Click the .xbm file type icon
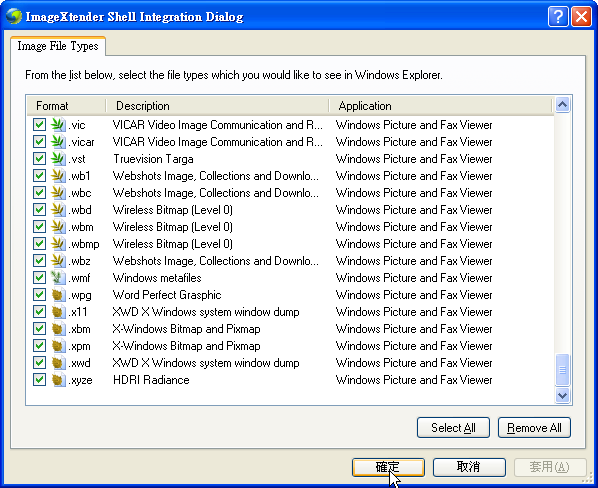The image size is (598, 488). [x=58, y=329]
